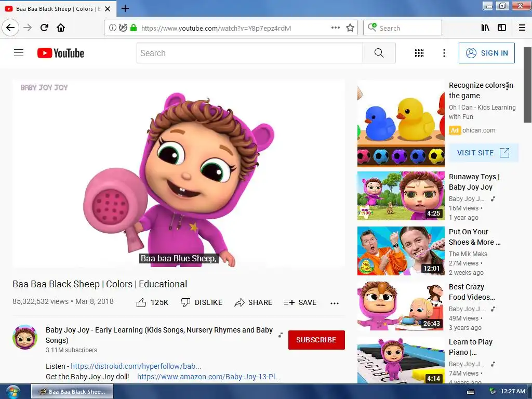Click Best Crazy Food Videos title

pyautogui.click(x=472, y=292)
